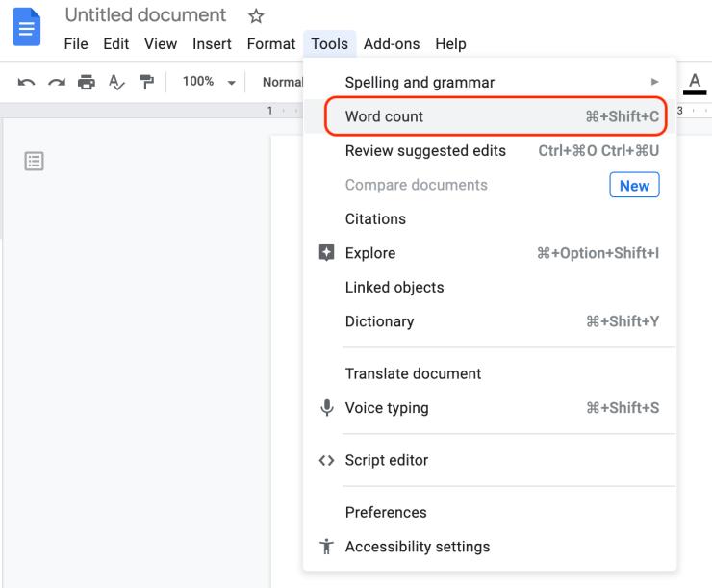
Task: Select the paint format roller icon
Action: (146, 82)
